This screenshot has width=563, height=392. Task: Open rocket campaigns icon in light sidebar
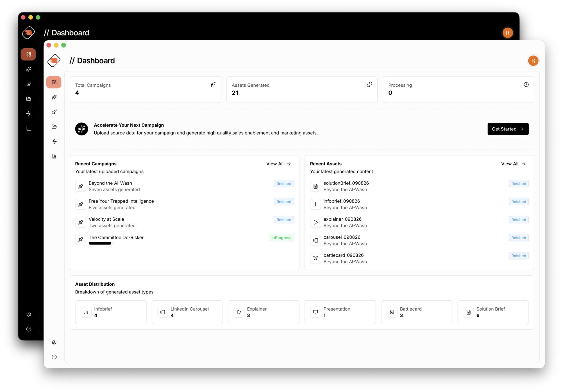point(54,112)
